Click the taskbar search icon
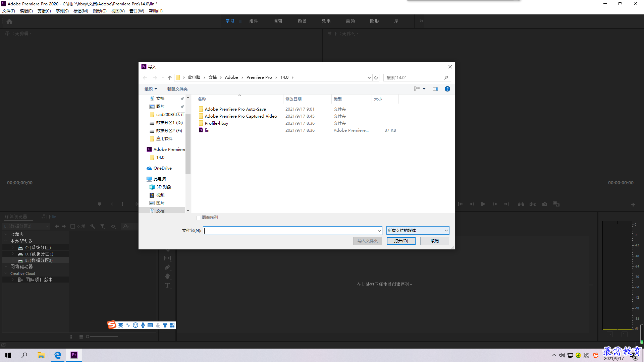Viewport: 644px width, 362px height. tap(24, 355)
